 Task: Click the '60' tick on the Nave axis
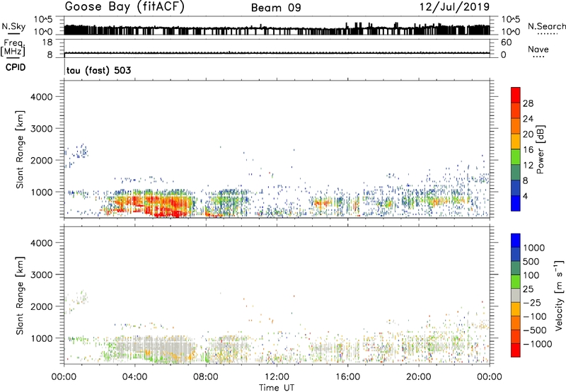(x=507, y=42)
